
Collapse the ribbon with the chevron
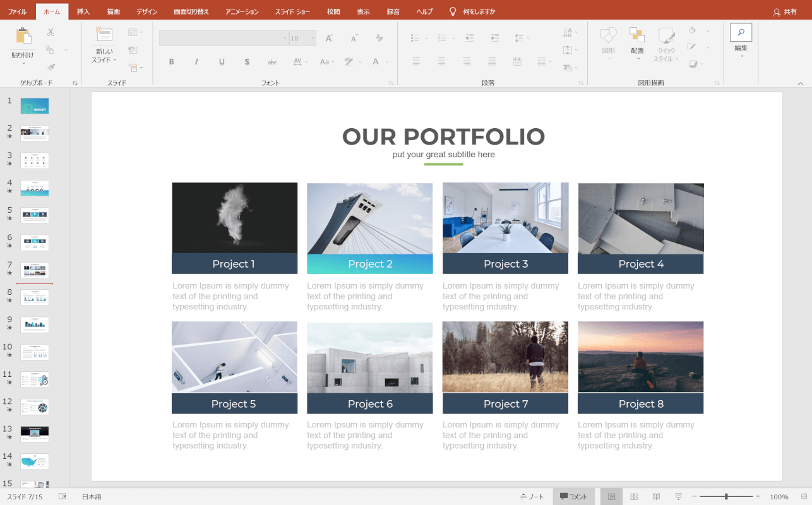click(800, 83)
